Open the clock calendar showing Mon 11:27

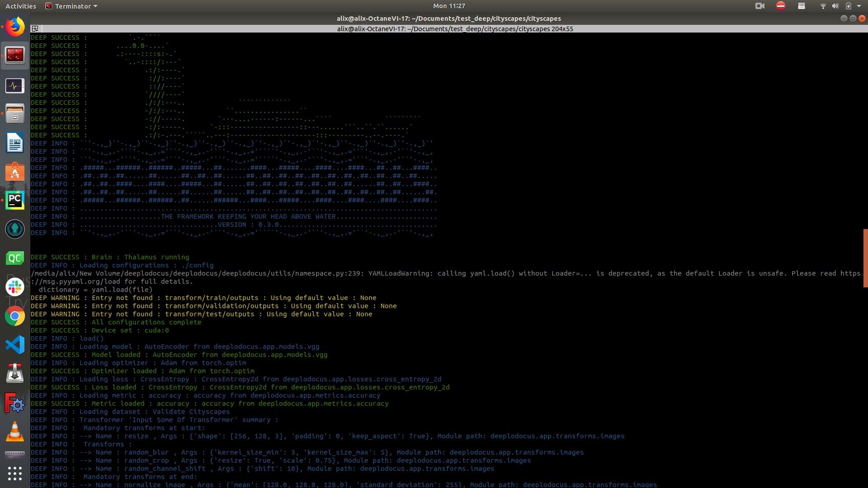click(x=449, y=6)
